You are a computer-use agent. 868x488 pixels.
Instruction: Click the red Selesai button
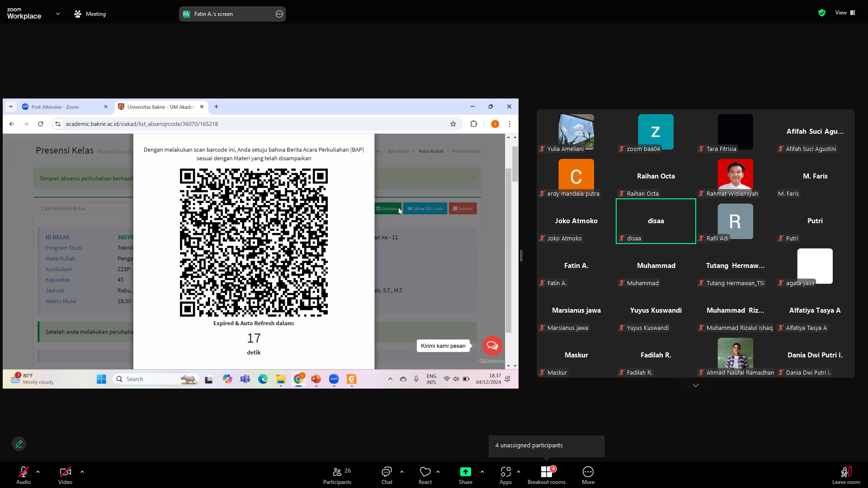[x=463, y=209]
